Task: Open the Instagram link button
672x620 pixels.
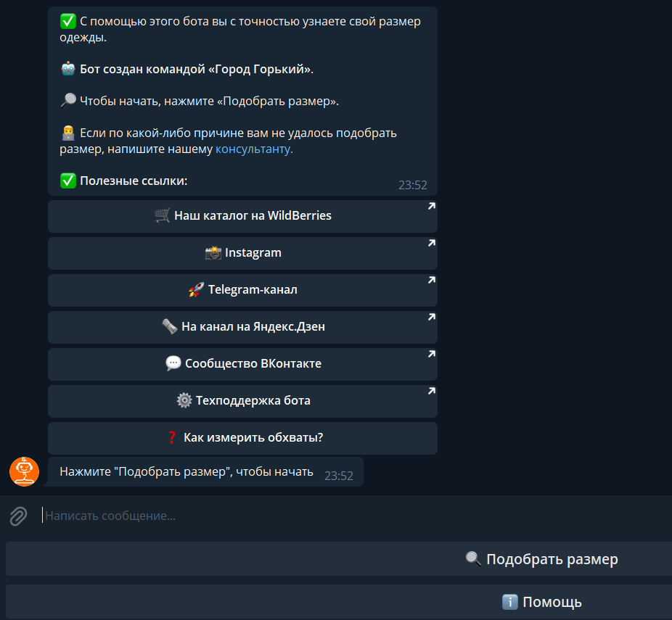Action: point(242,253)
